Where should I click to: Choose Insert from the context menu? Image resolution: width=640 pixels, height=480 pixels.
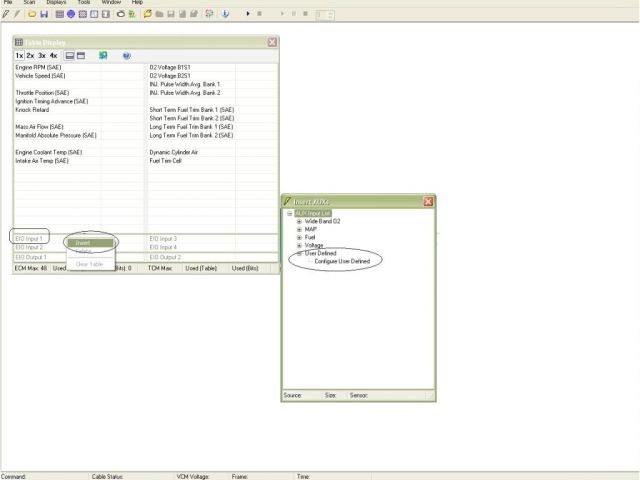[84, 243]
